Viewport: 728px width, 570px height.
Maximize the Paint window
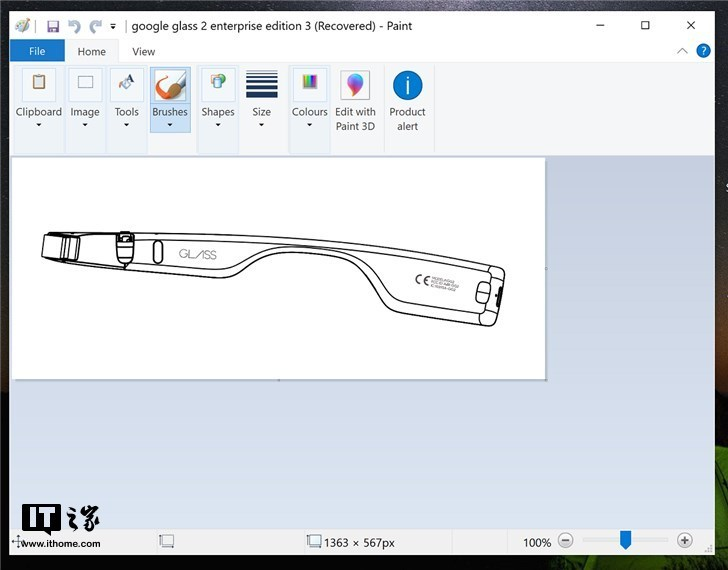click(645, 25)
